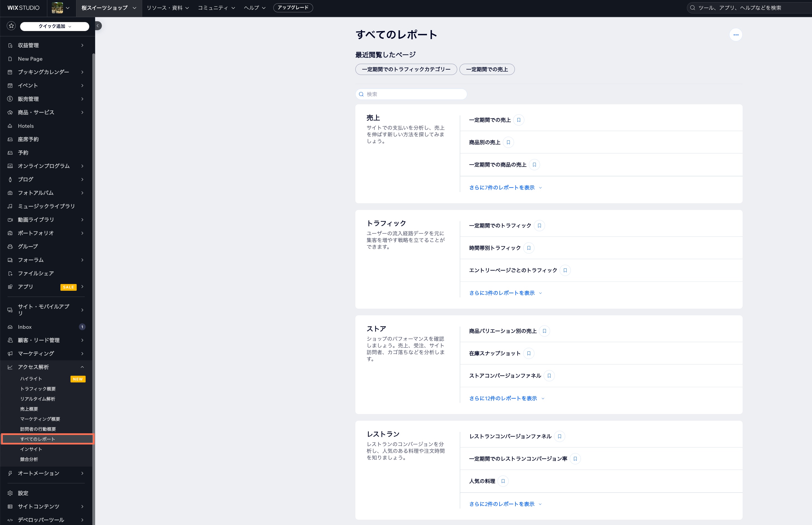This screenshot has width=812, height=525.
Task: Expand さらに12件のレポートを表示 in ストア
Action: click(507, 398)
